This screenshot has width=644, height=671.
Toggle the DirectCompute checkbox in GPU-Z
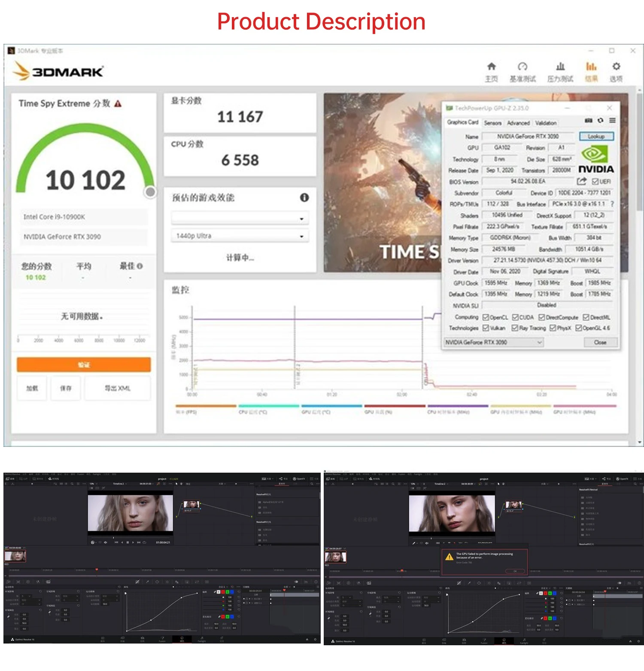(542, 317)
